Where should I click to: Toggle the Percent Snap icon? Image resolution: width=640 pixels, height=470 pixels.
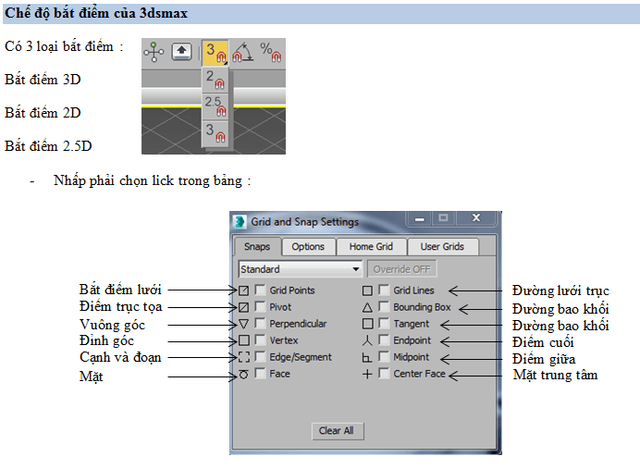click(x=271, y=52)
